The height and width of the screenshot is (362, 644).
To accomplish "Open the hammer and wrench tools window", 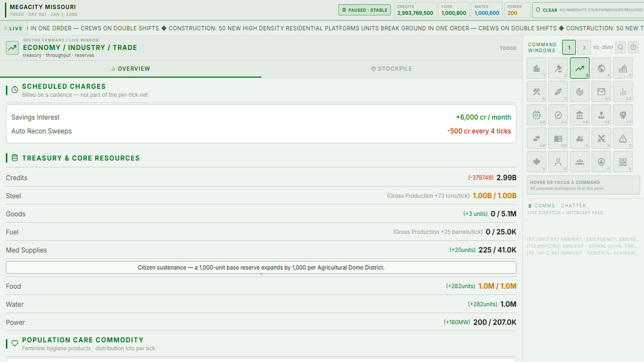I will (x=537, y=92).
